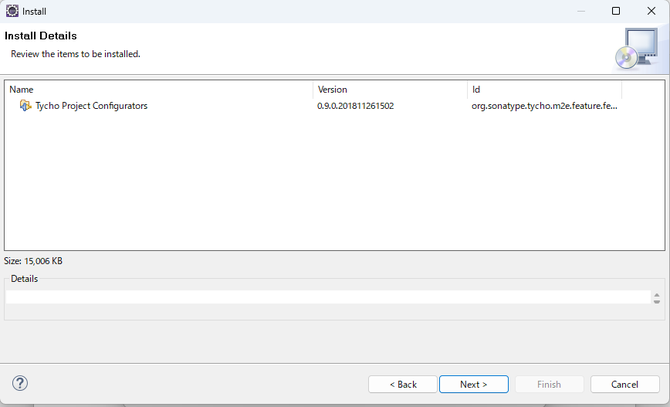The image size is (670, 407).
Task: Sort by the Name column header
Action: [160, 89]
